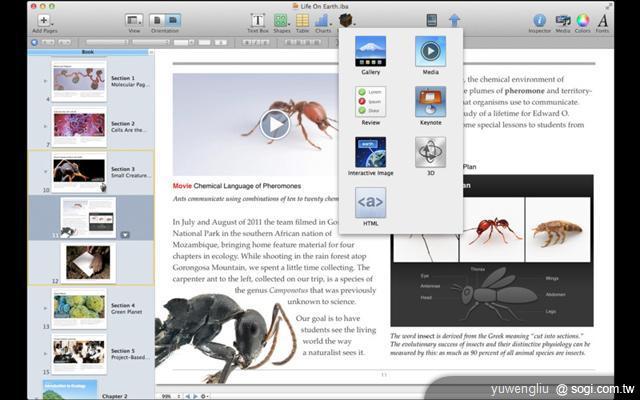Click the iPad Preview toolbar icon
Screen dimensions: 640x400
pos(432,20)
